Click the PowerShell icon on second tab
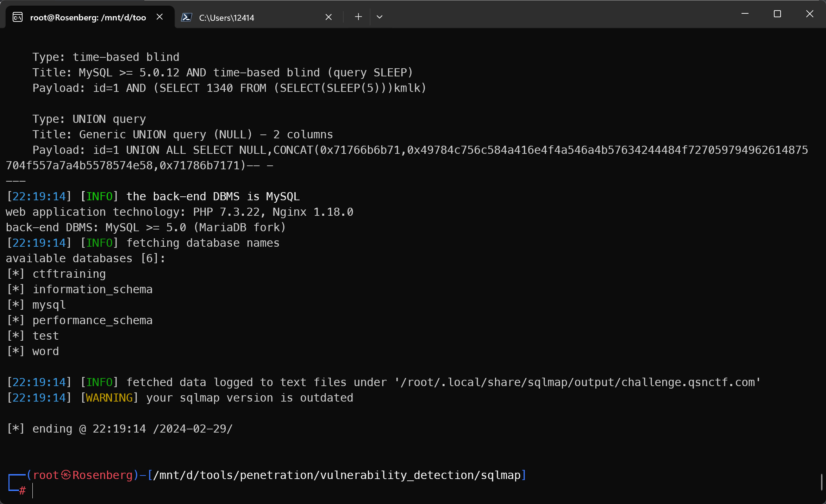The height and width of the screenshot is (504, 826). 186,17
